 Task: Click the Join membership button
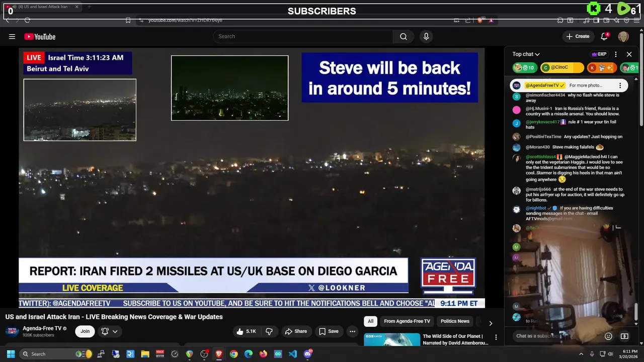pyautogui.click(x=85, y=331)
